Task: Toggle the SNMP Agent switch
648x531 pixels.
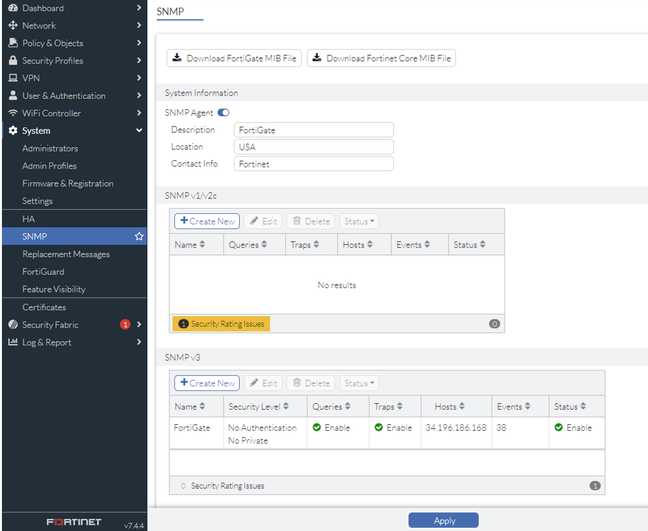Action: (x=224, y=112)
